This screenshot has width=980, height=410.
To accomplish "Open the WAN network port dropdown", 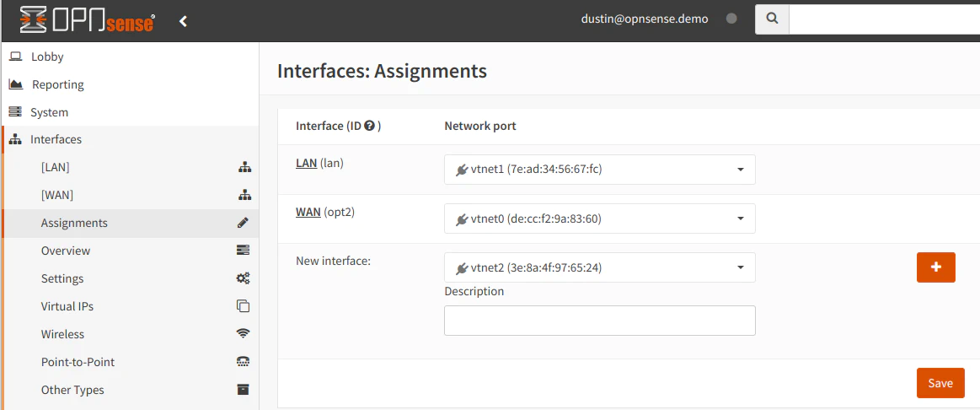I will (599, 218).
